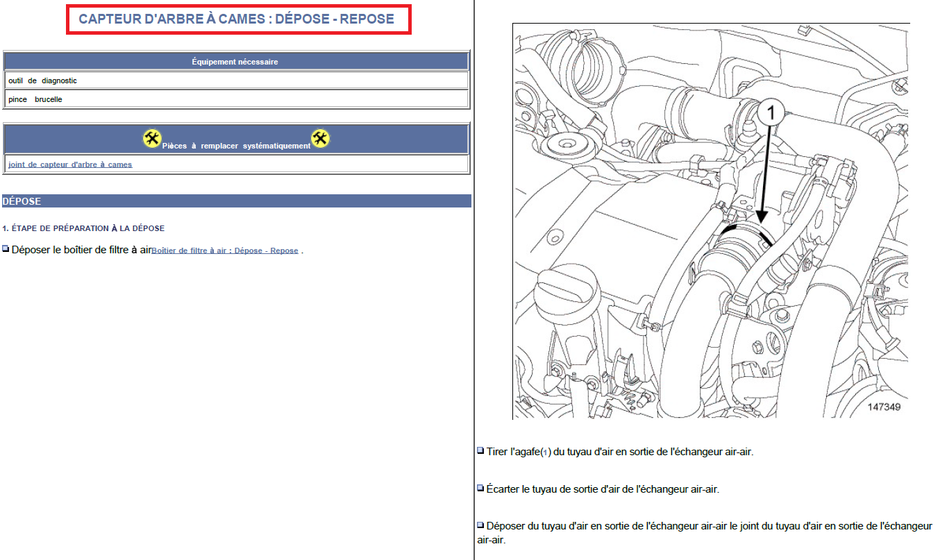The height and width of the screenshot is (560, 947).
Task: Click the left wrench icon beside Pièces à remplacer
Action: [152, 138]
